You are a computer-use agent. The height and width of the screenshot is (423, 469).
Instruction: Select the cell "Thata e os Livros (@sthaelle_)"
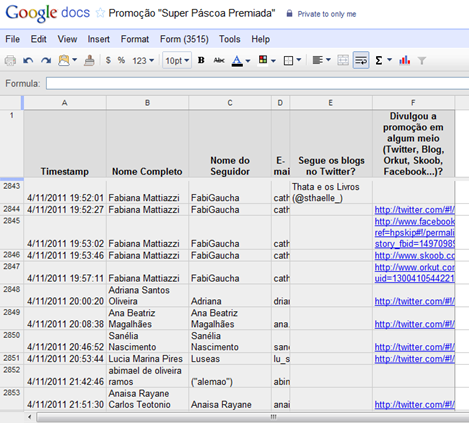331,192
